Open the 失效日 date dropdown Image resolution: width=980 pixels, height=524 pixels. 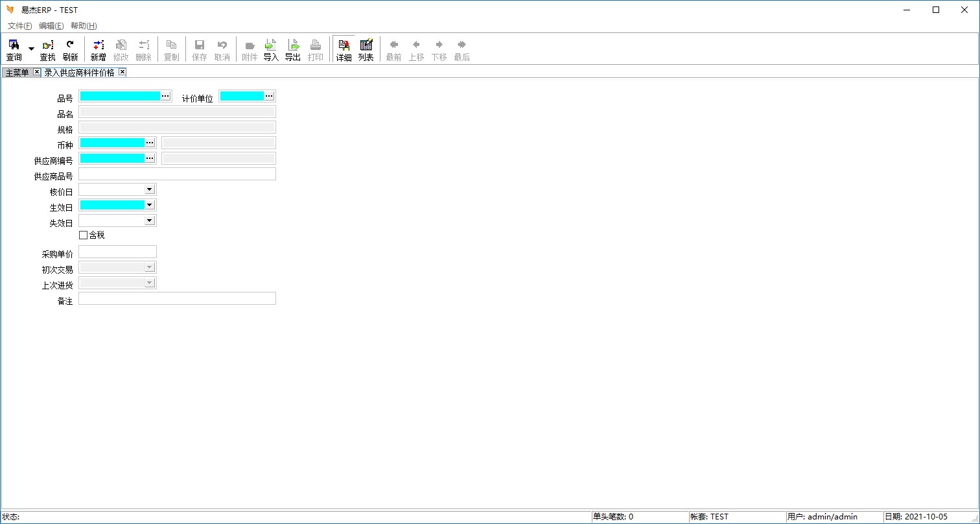point(149,220)
